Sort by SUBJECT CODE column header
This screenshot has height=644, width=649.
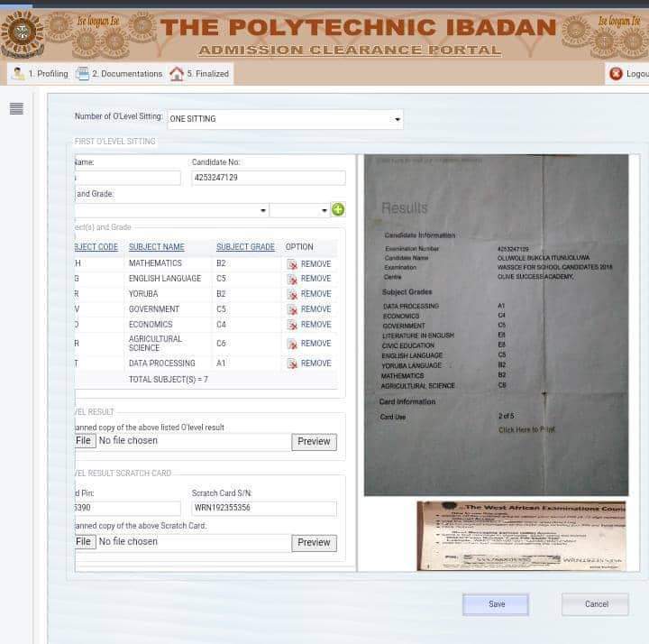click(x=96, y=247)
